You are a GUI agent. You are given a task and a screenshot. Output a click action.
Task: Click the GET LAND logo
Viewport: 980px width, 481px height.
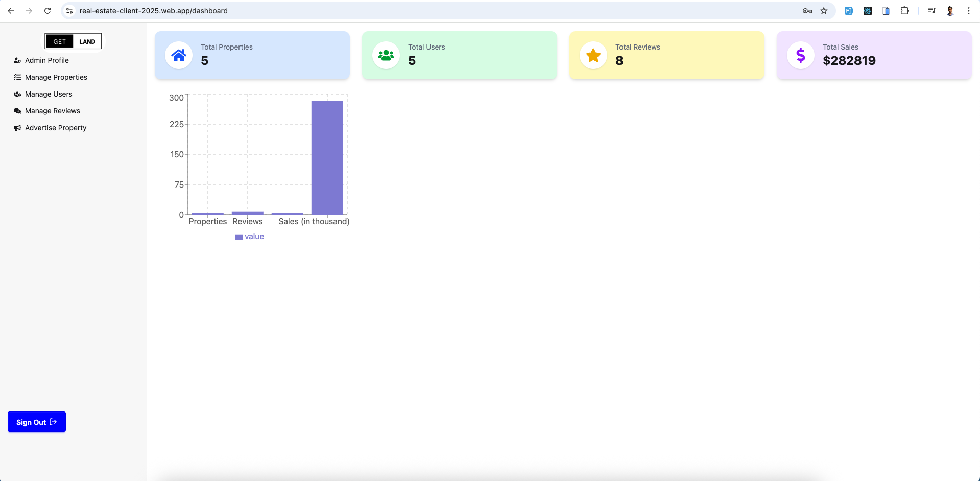point(73,41)
